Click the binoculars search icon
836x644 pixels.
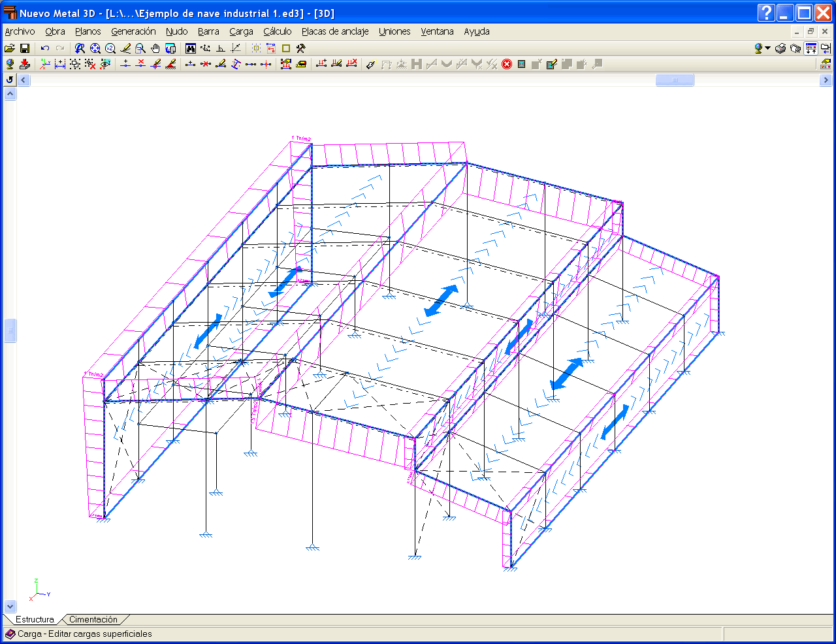191,48
